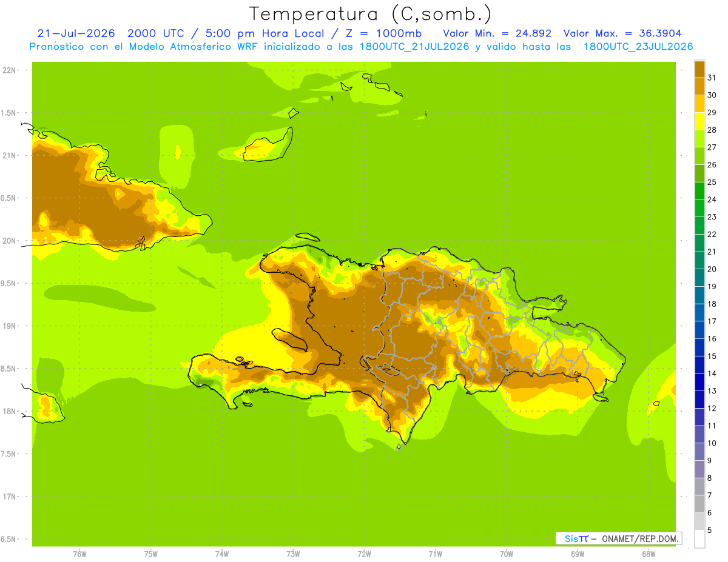
Task: Click the title "Temperatura (C,somb.)"
Action: click(371, 14)
